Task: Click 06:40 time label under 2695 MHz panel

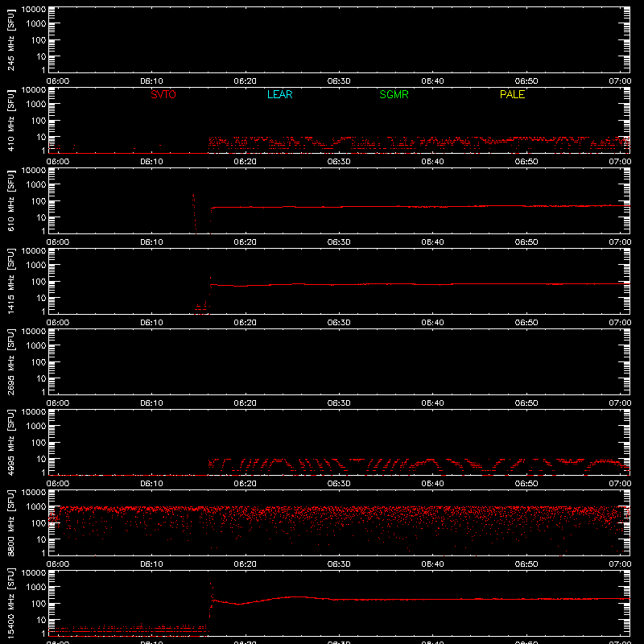Action: [432, 403]
